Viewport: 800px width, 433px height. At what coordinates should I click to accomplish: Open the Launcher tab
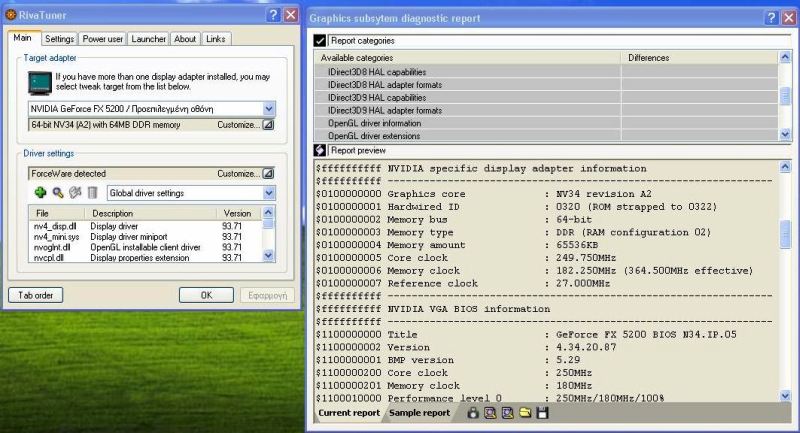pos(148,39)
